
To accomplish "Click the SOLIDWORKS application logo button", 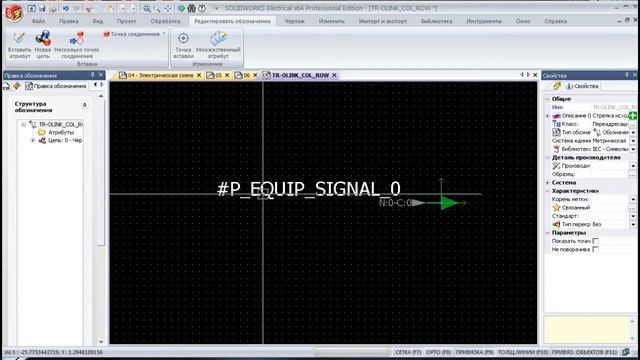I will 14,12.
